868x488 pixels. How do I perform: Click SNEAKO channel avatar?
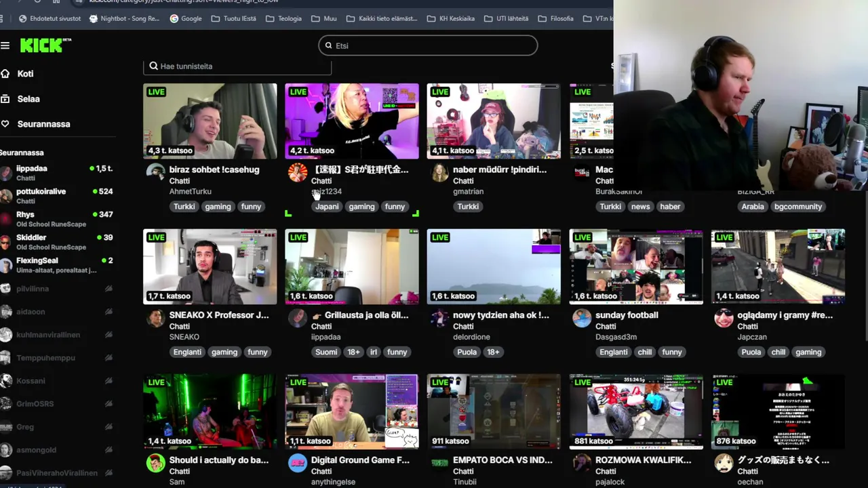pyautogui.click(x=156, y=318)
